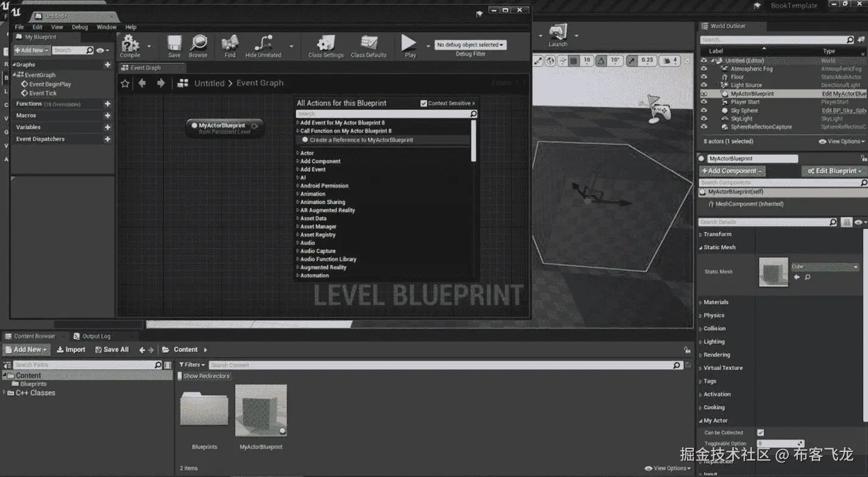Click Save All in the Content Browser
868x477 pixels.
click(111, 350)
